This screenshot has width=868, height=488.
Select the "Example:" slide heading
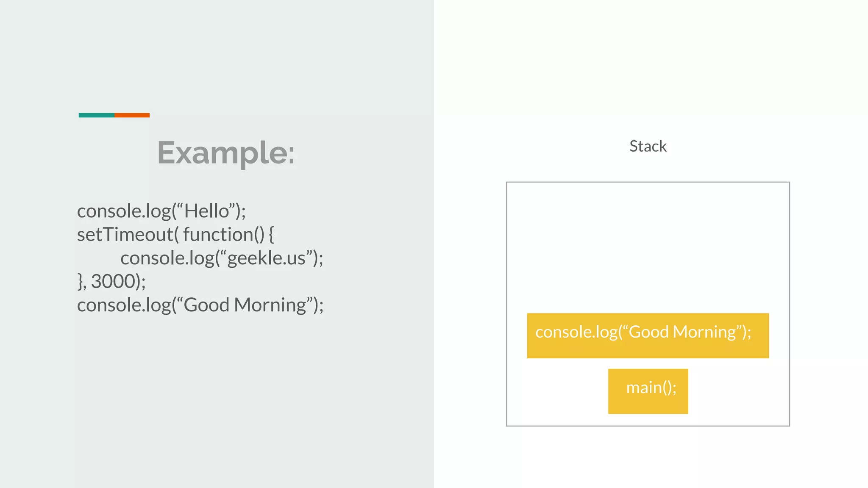(226, 152)
